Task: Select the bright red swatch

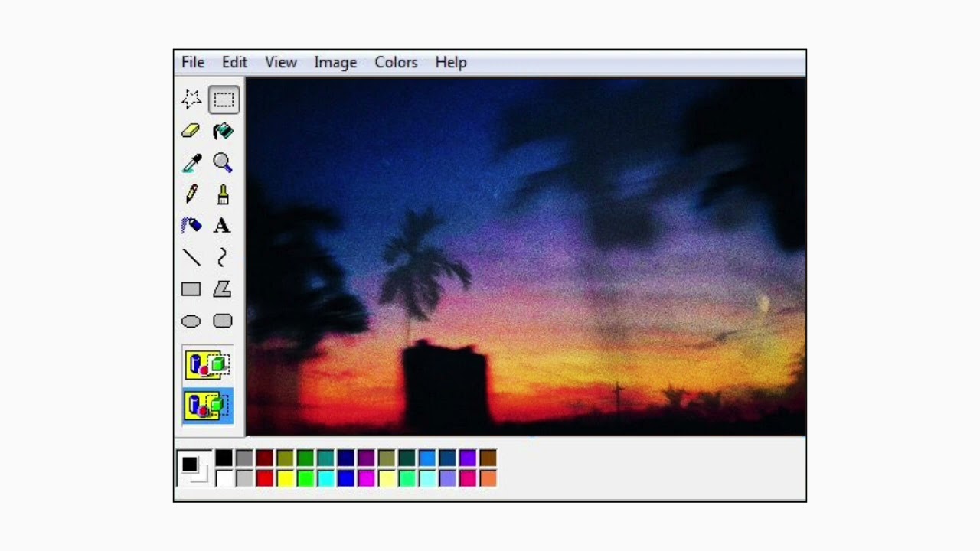Action: pos(265,479)
